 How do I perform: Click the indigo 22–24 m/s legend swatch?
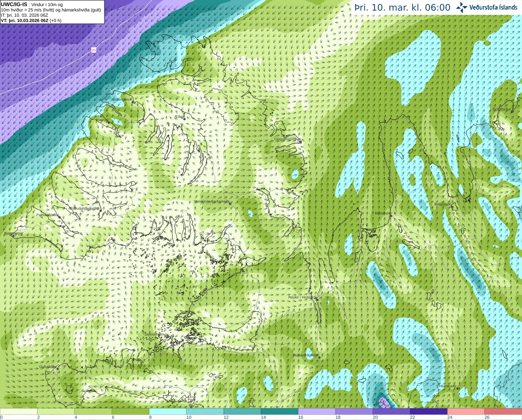(429, 411)
